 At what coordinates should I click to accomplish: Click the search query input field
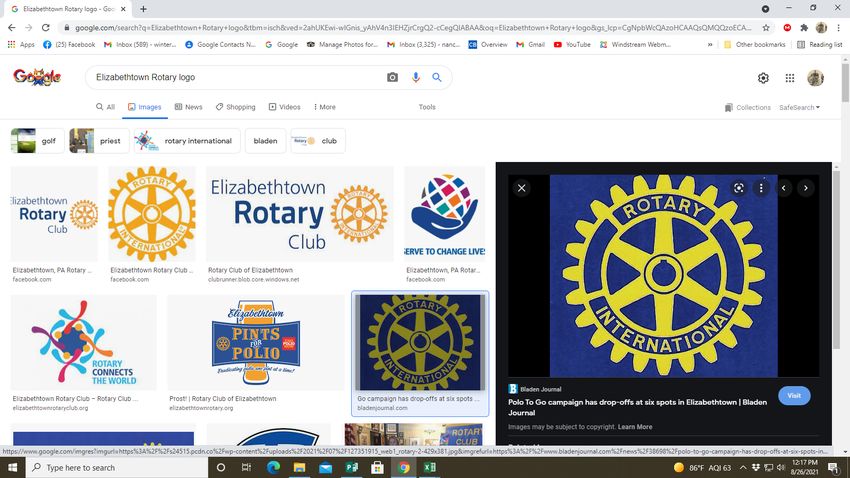236,77
